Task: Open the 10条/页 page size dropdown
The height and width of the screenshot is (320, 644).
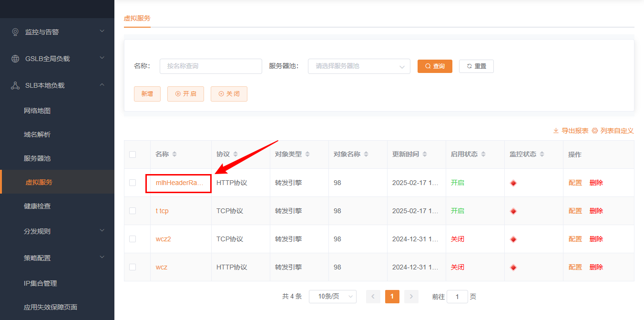Action: [x=332, y=297]
